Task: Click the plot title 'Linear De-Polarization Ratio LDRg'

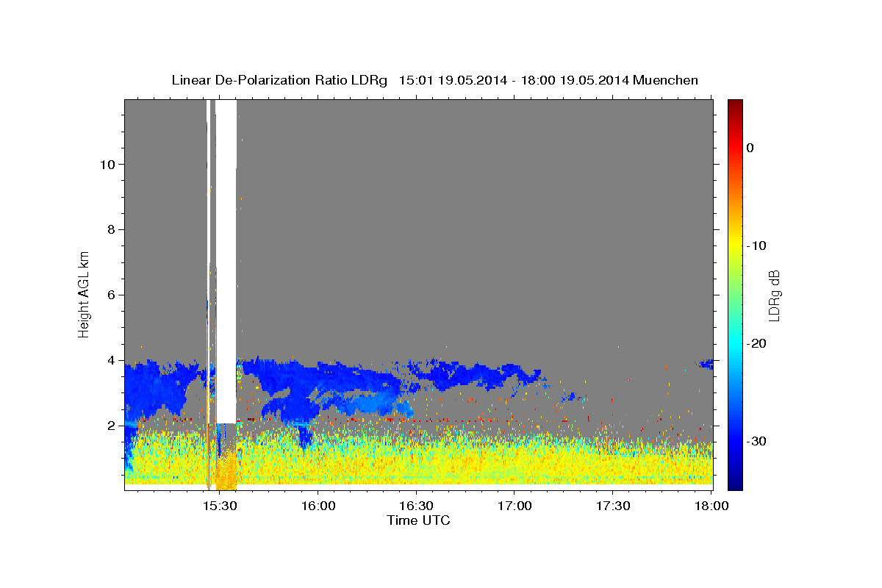Action: pos(279,80)
